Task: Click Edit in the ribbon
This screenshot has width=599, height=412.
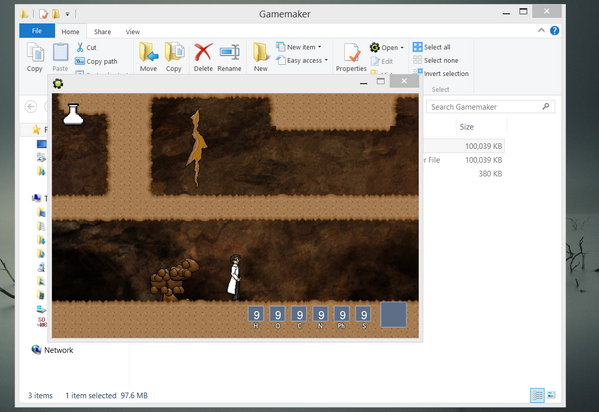Action: (x=382, y=61)
